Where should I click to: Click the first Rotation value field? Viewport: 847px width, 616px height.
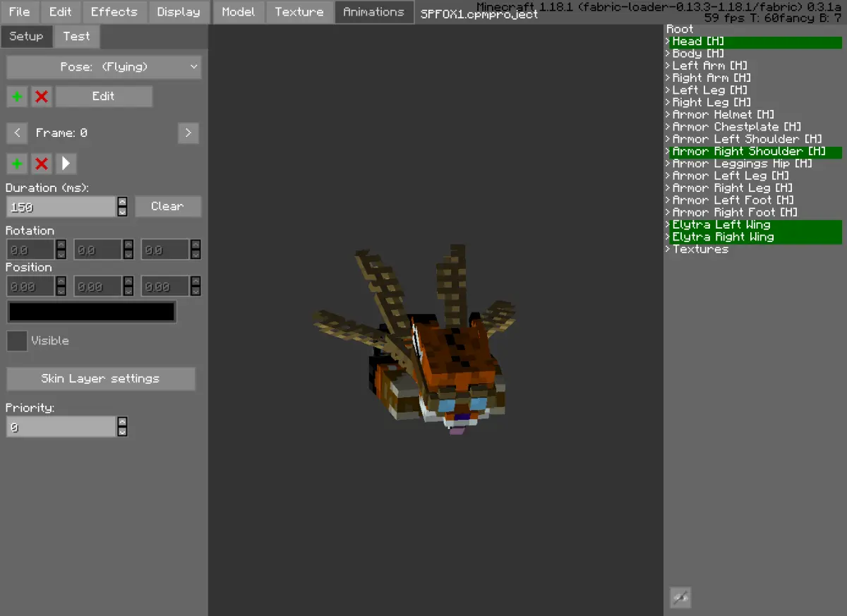click(x=30, y=250)
